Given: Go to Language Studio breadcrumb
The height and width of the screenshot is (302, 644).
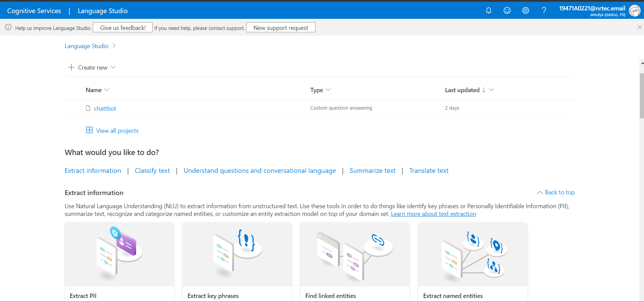Looking at the screenshot, I should (x=87, y=46).
